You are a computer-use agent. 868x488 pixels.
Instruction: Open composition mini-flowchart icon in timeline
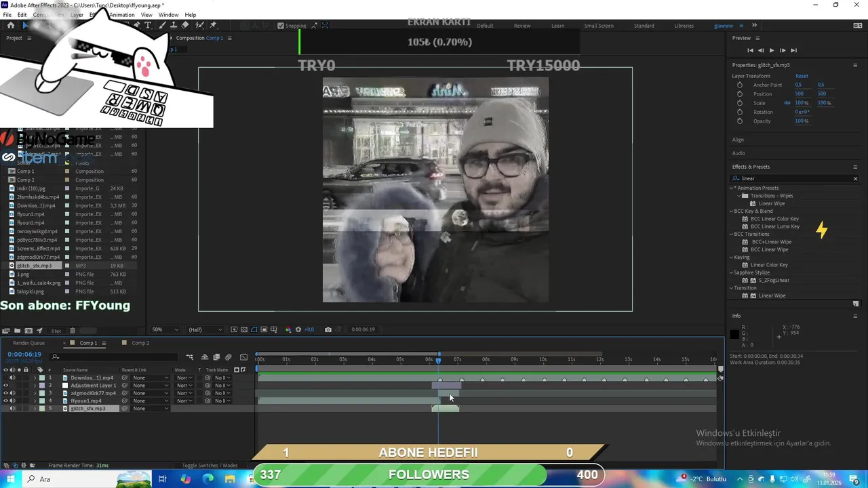coord(190,357)
